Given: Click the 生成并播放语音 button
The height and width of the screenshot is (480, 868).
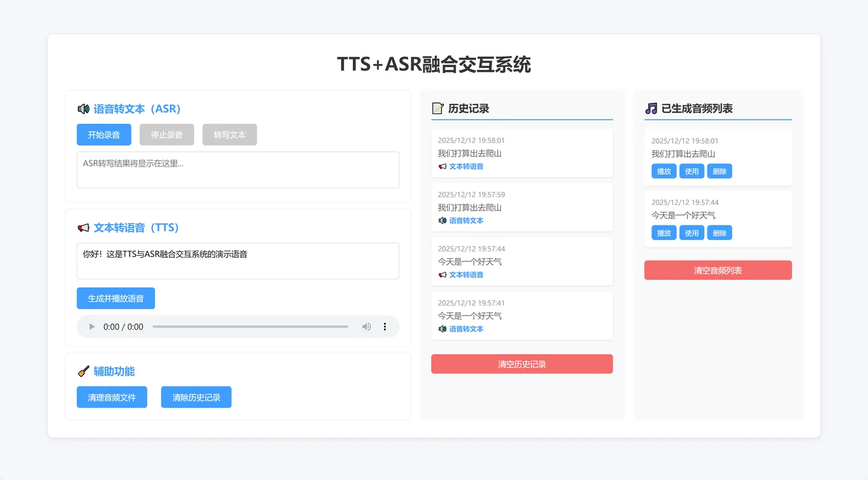Looking at the screenshot, I should tap(115, 298).
